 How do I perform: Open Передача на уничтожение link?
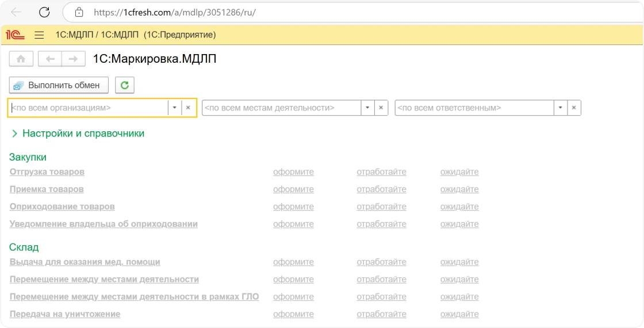[65, 314]
